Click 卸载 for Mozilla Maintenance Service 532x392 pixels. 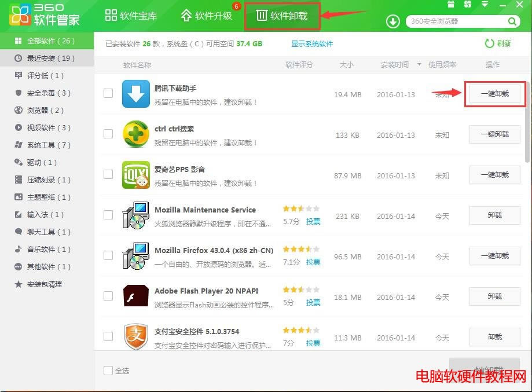click(495, 215)
